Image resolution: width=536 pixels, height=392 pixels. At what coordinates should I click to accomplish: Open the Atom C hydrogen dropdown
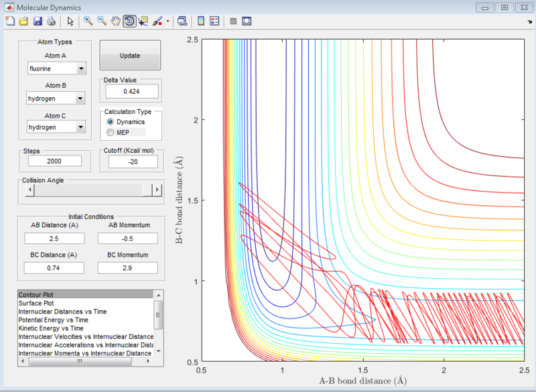pos(81,127)
